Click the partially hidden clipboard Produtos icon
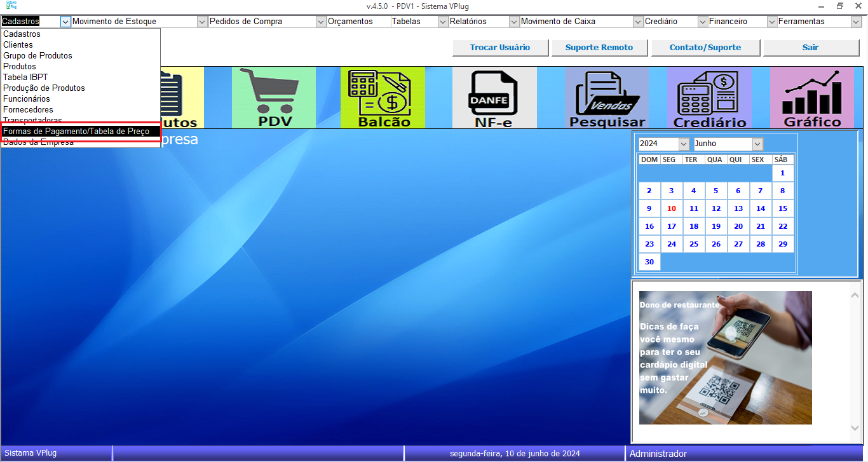 click(x=182, y=97)
